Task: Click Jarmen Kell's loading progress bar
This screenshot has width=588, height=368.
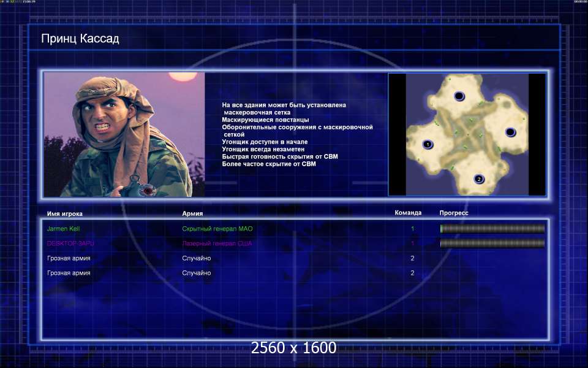Action: (492, 229)
